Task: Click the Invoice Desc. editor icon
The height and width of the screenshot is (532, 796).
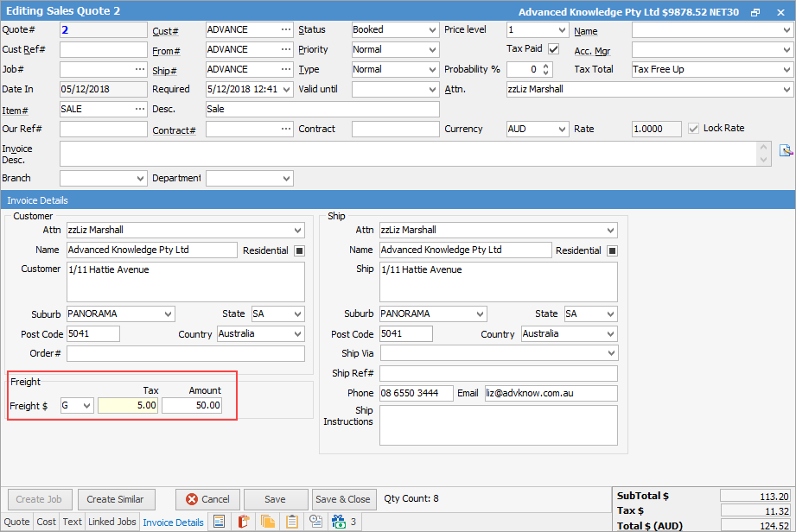Action: click(x=786, y=150)
